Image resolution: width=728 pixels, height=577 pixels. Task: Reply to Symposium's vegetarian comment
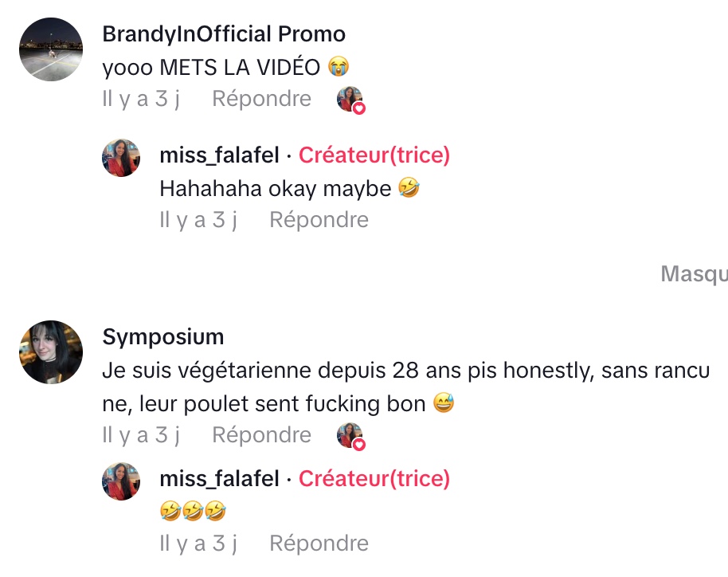click(261, 435)
